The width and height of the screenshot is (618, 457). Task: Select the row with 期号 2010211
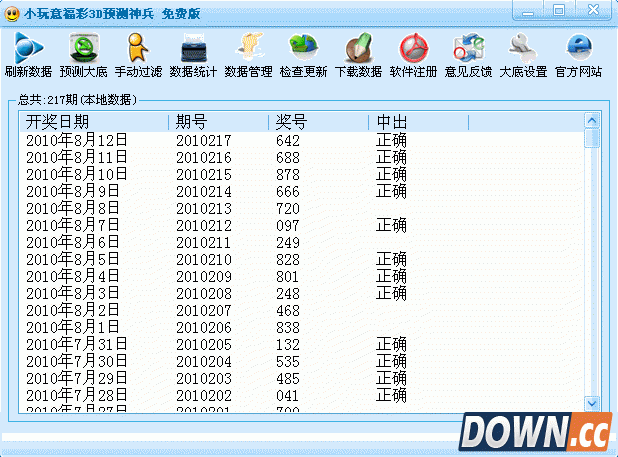click(x=302, y=243)
